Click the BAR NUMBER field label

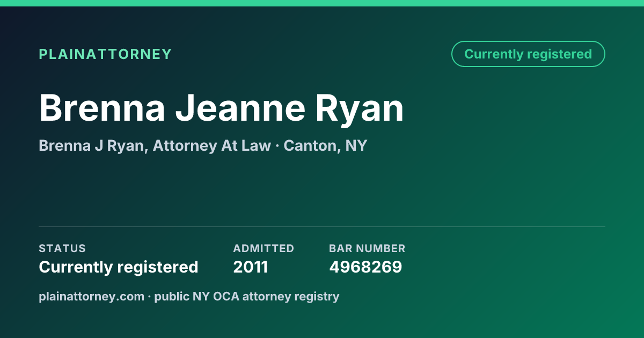click(367, 248)
